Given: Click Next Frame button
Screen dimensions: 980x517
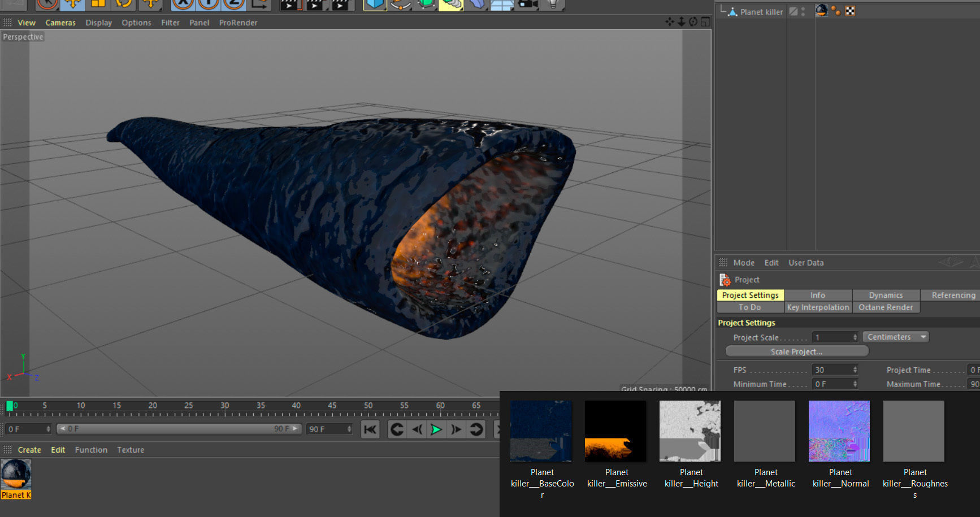Looking at the screenshot, I should tap(456, 429).
